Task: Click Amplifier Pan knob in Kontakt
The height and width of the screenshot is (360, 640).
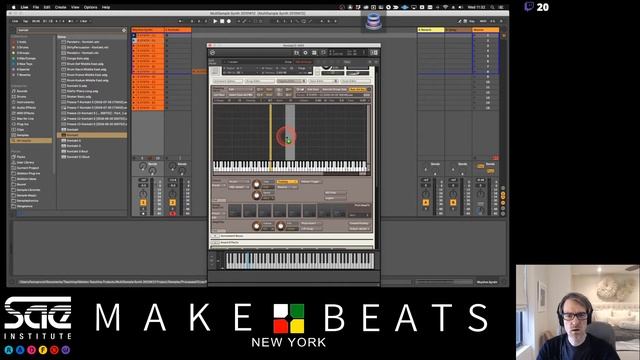Action: pyautogui.click(x=281, y=226)
